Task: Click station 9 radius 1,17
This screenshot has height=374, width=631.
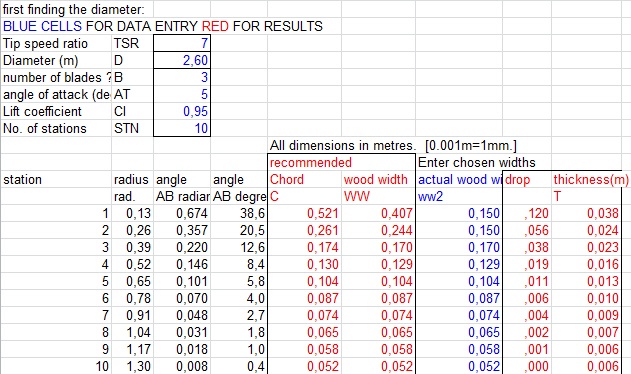Action: (132, 349)
